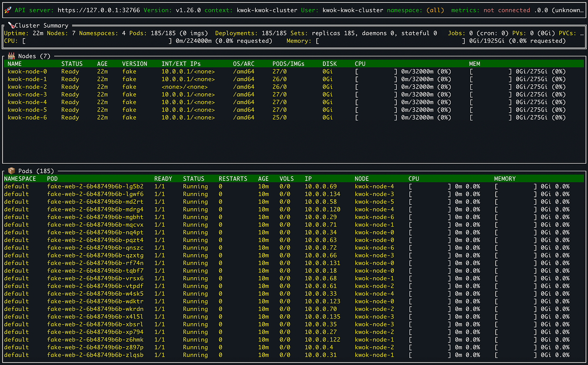Viewport: 588px width, 365px height.
Task: Select the PODS/IMGs column header
Action: [x=288, y=64]
